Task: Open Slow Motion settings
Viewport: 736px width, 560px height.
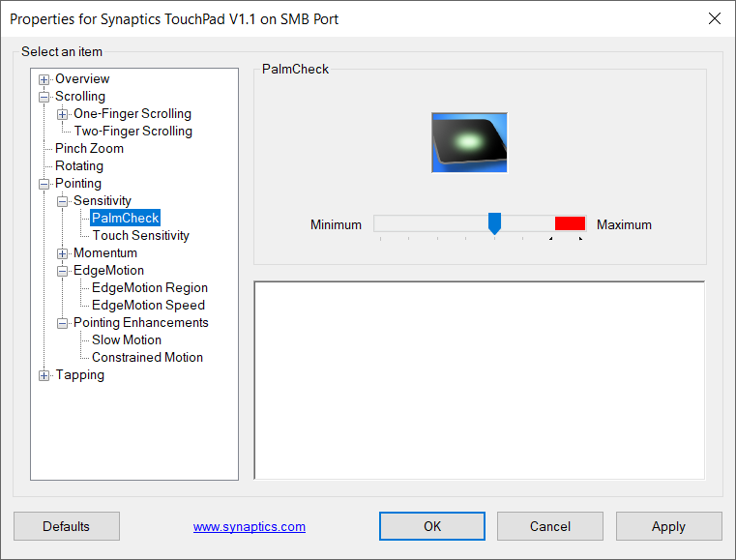Action: tap(127, 339)
